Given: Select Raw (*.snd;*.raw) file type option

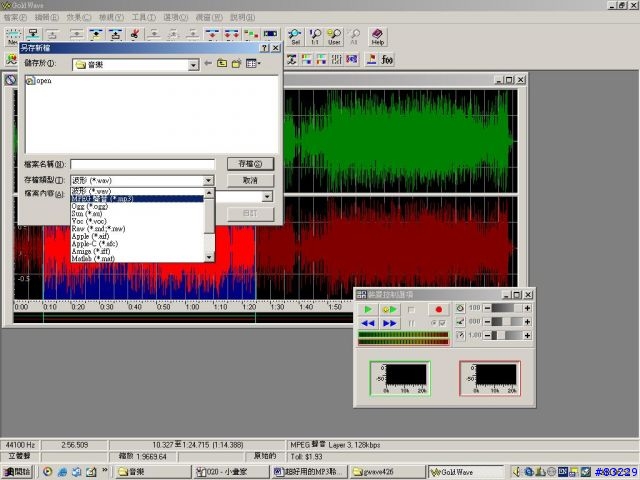Looking at the screenshot, I should click(x=137, y=229).
